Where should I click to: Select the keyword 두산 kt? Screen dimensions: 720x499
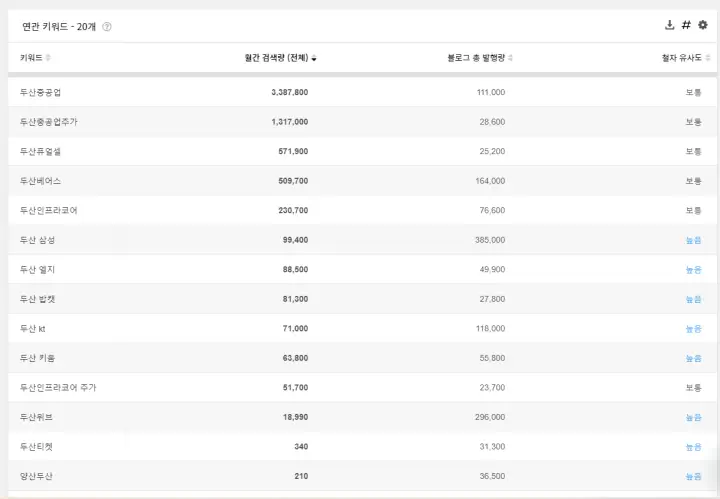click(33, 329)
